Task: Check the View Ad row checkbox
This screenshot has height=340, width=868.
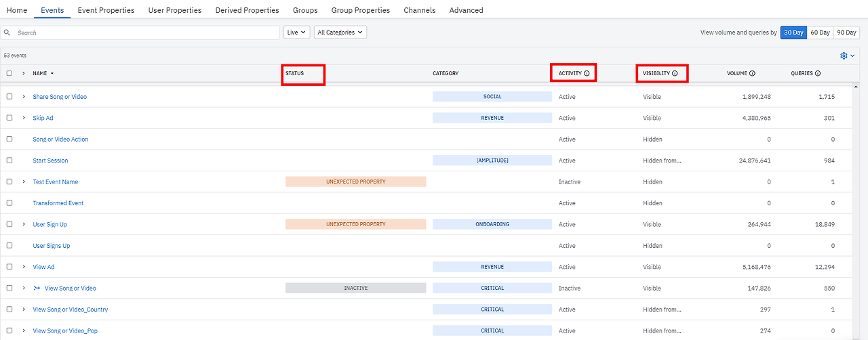Action: point(9,267)
